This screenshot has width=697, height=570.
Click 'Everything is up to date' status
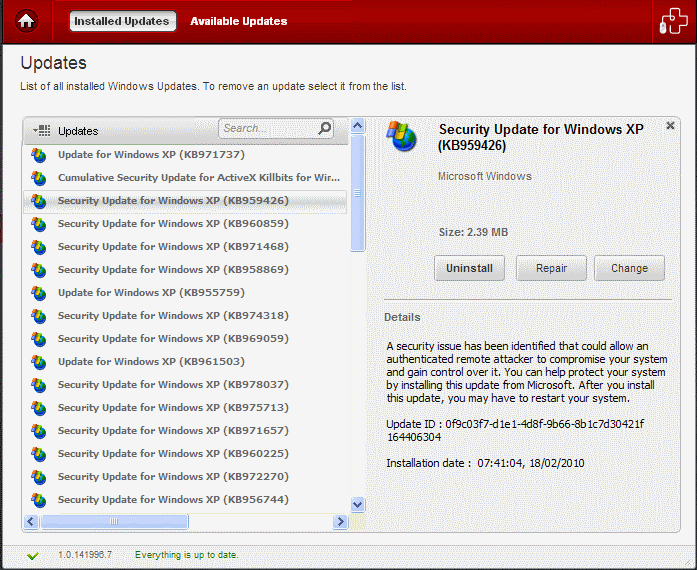point(187,555)
